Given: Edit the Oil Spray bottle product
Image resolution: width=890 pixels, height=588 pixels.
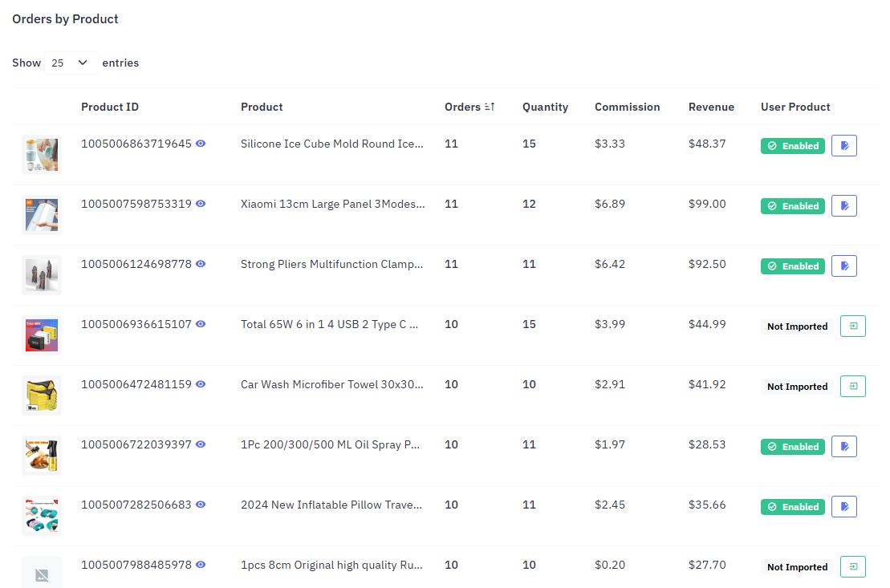Looking at the screenshot, I should click(844, 447).
